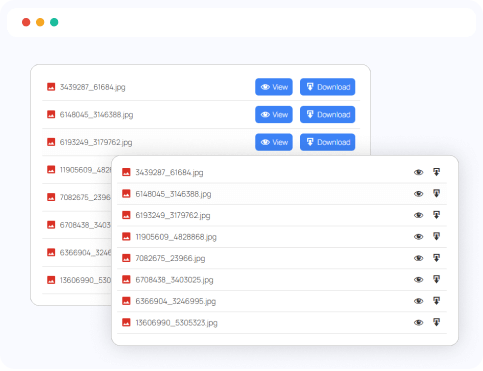This screenshot has height=371, width=483.
Task: Click image file icon of 6708438_3403025.jpg in front panel
Action: [126, 280]
